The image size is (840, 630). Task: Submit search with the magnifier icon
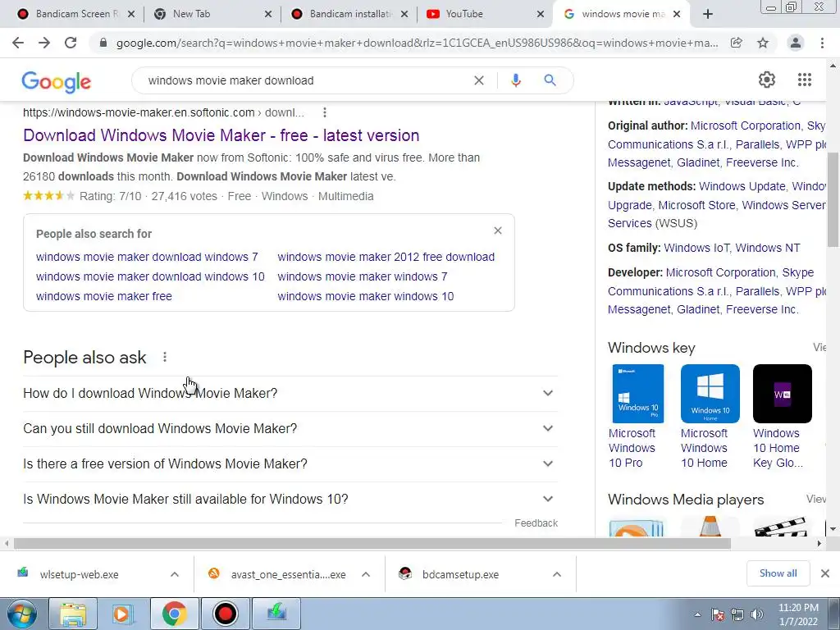point(550,80)
